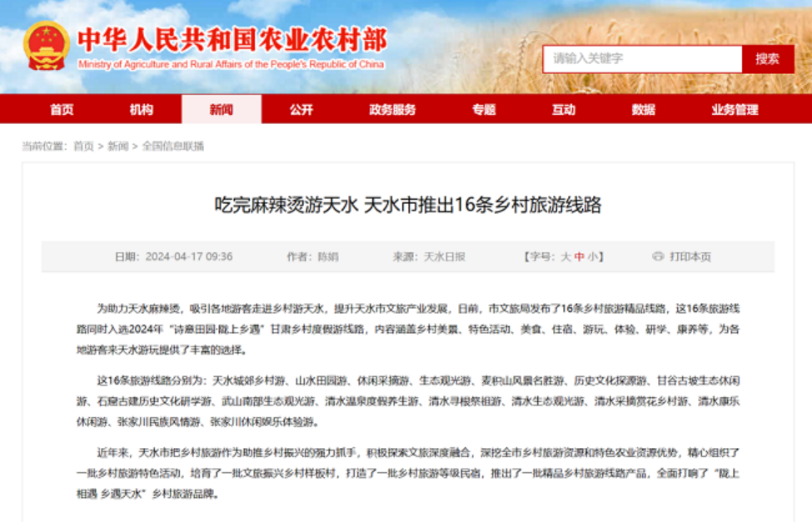Open the 数据 navigation item
The width and height of the screenshot is (812, 522).
644,109
